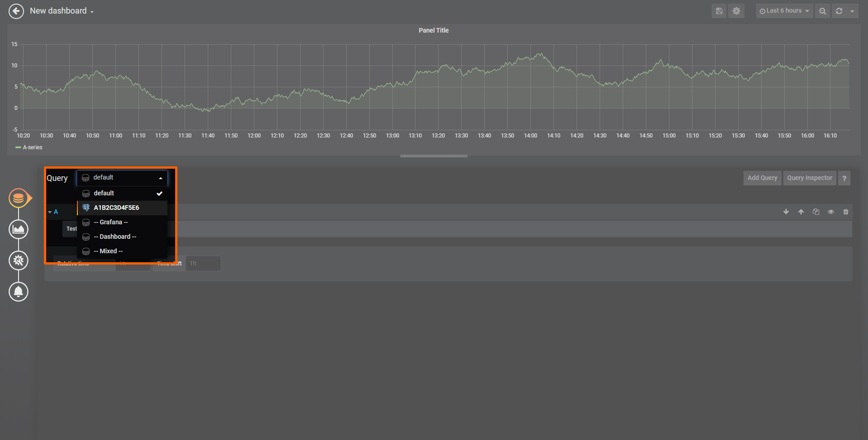
Task: Toggle query A visibility with the eye icon
Action: pos(831,212)
